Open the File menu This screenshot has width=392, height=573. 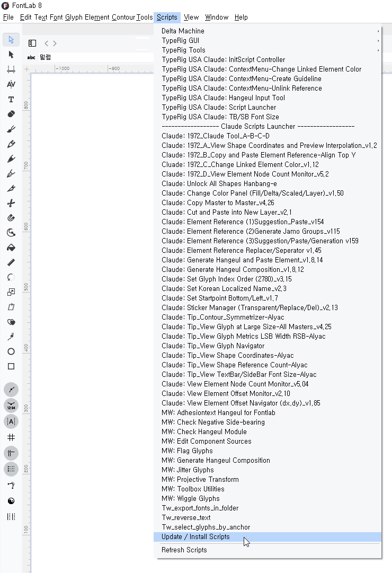point(8,17)
